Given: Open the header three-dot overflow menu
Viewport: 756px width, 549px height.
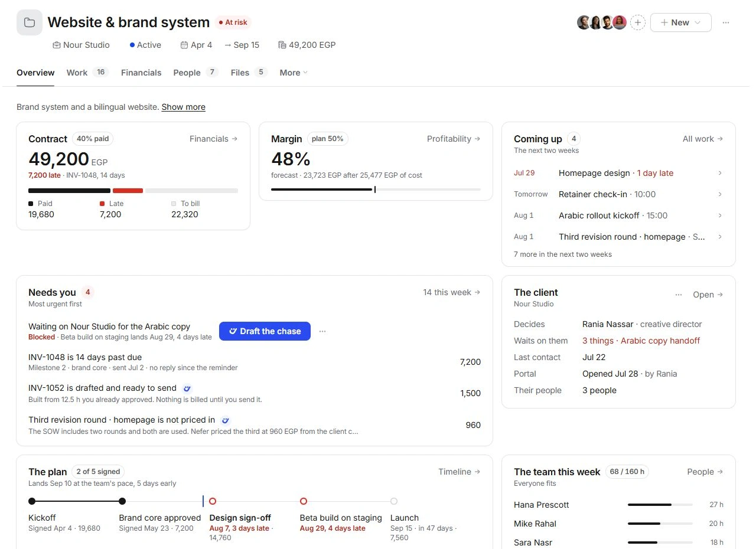Looking at the screenshot, I should 726,22.
